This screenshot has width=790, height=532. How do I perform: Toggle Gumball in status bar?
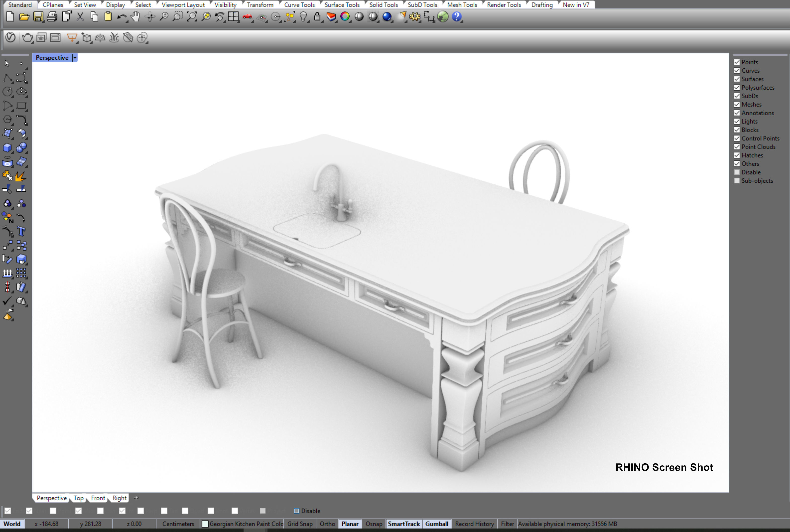[437, 524]
